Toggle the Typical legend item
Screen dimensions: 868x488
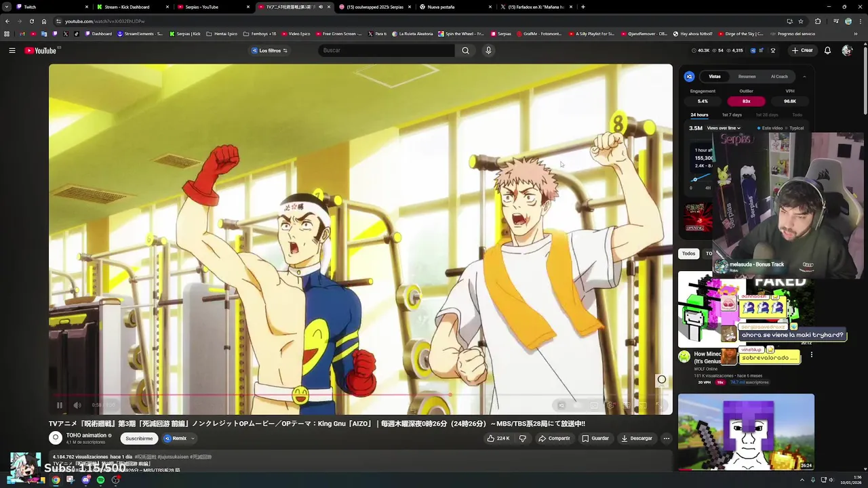click(793, 128)
